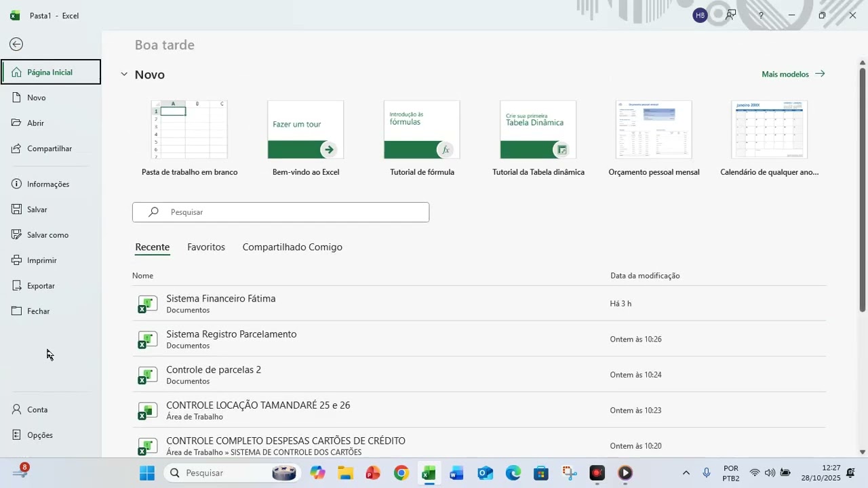Click the Pesquisar file search field
Image resolution: width=868 pixels, height=488 pixels.
(281, 212)
